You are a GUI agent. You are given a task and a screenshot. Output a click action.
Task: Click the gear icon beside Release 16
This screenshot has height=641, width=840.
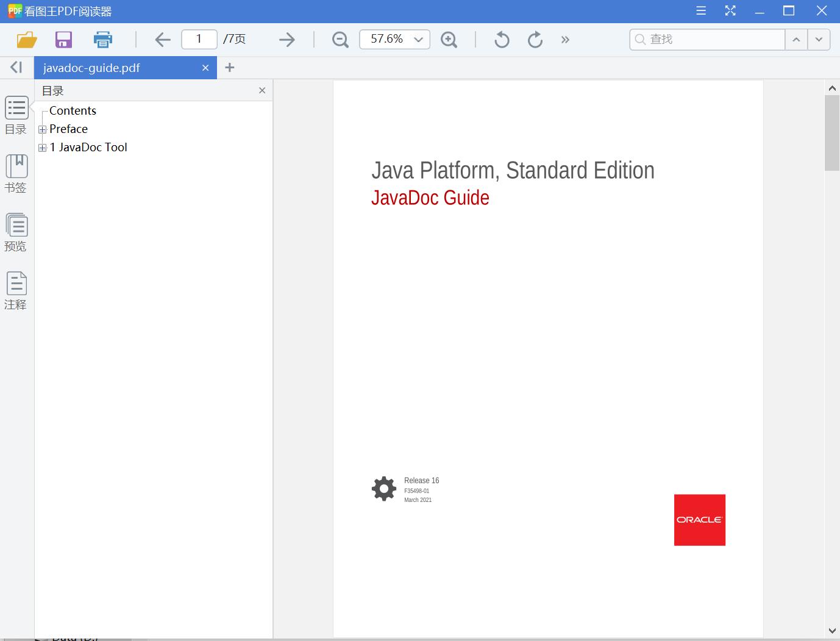(x=384, y=489)
